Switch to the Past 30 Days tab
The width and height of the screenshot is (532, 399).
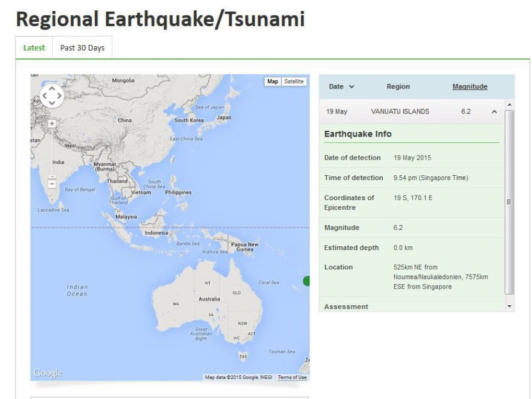(82, 47)
